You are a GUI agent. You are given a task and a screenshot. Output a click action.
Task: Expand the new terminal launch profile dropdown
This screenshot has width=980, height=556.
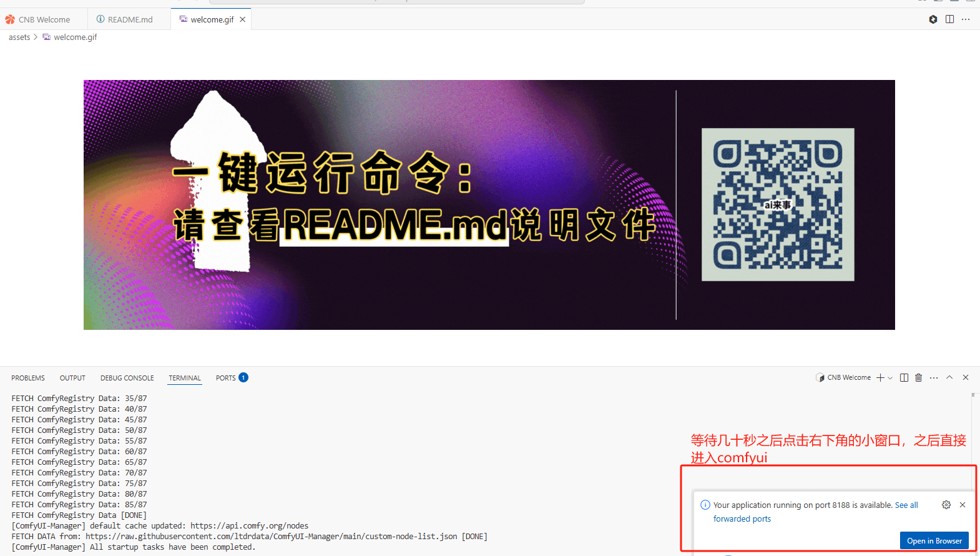click(x=890, y=377)
